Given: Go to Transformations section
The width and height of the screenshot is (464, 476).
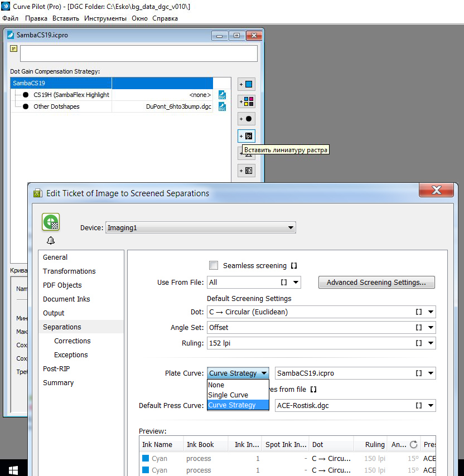Looking at the screenshot, I should pos(81,271).
